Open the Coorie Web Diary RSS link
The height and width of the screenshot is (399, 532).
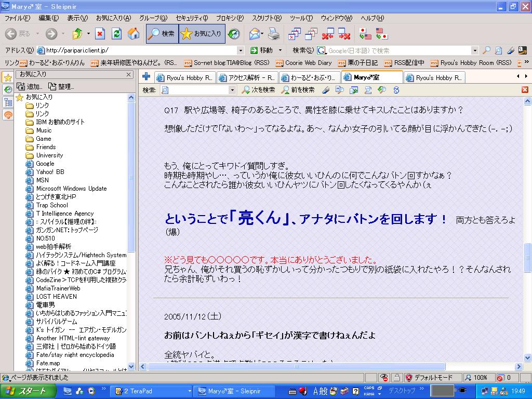click(x=303, y=62)
